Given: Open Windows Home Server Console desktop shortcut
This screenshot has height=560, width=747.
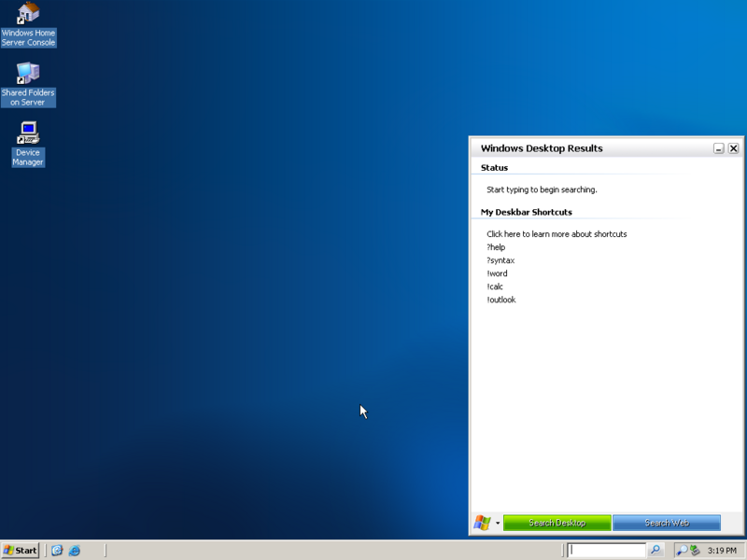Looking at the screenshot, I should pyautogui.click(x=28, y=25).
